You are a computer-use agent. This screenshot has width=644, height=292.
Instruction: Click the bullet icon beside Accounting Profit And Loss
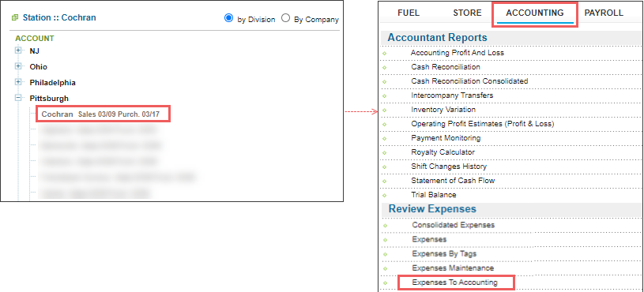click(x=385, y=53)
